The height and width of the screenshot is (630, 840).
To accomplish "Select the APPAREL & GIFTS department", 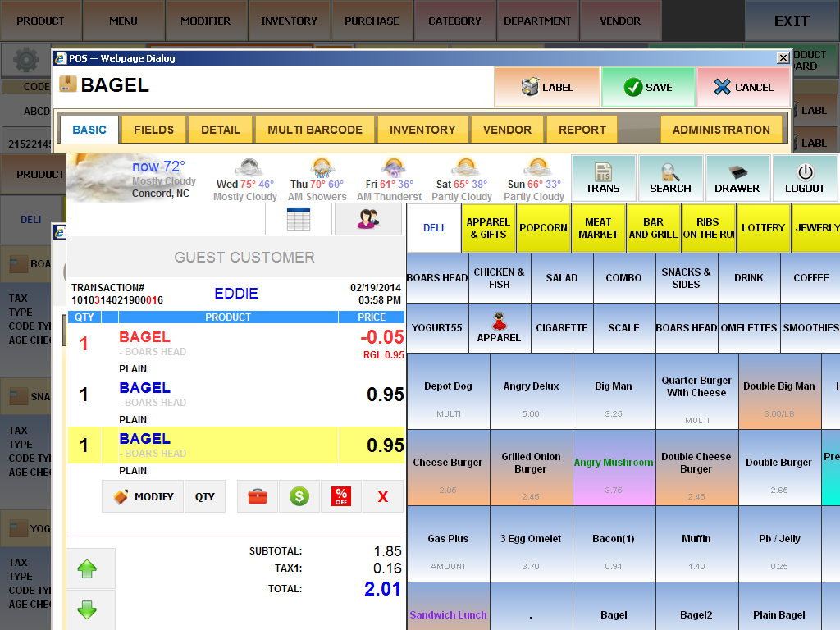I will point(489,228).
